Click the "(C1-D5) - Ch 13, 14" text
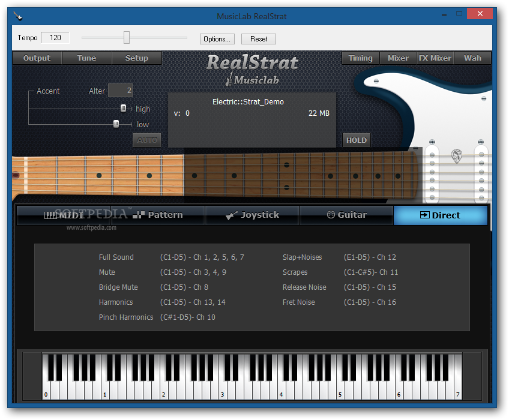 (x=193, y=302)
